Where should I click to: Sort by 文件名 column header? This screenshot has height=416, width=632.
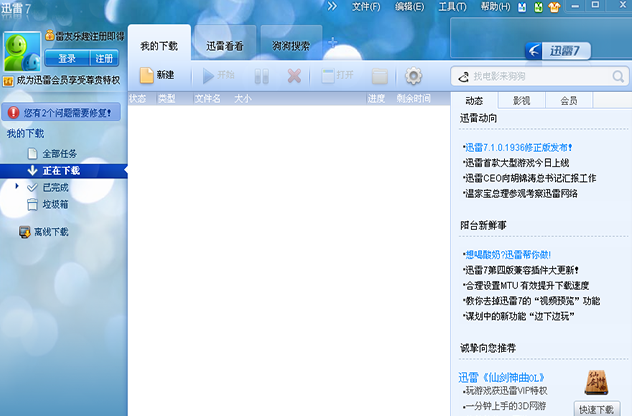click(208, 98)
